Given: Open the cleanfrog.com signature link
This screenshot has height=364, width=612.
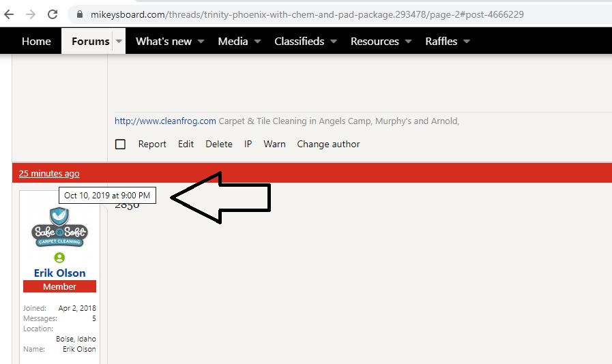Looking at the screenshot, I should (x=165, y=121).
